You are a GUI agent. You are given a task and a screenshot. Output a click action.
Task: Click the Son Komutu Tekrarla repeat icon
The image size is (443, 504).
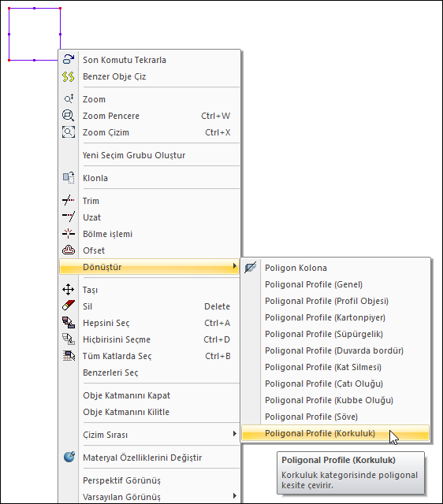point(69,60)
